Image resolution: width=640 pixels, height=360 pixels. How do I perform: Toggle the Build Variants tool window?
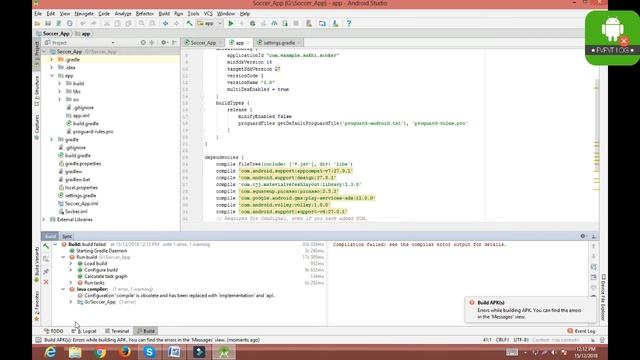[x=37, y=264]
